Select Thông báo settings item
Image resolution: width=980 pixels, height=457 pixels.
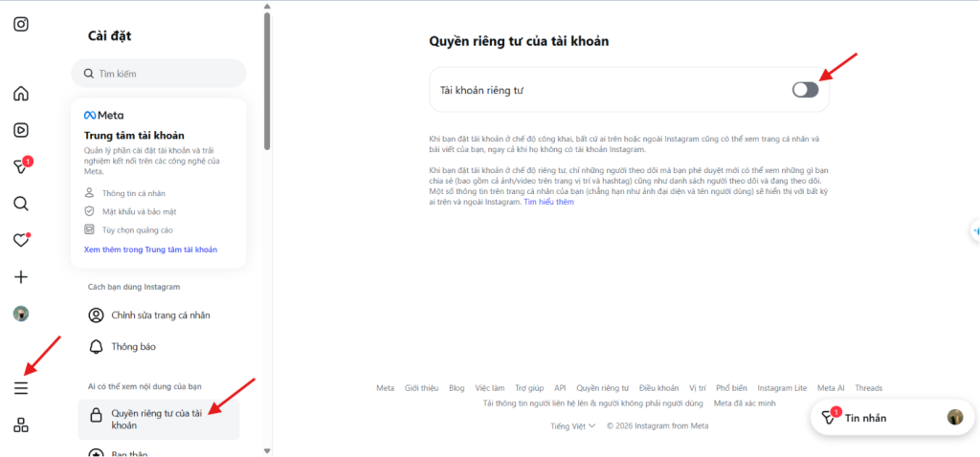pyautogui.click(x=159, y=346)
